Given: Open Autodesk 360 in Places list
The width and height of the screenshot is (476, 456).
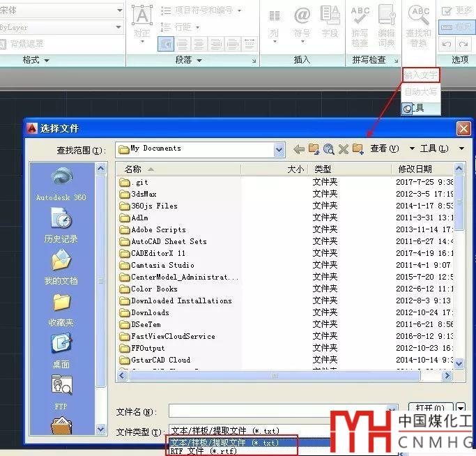Looking at the screenshot, I should pyautogui.click(x=61, y=184).
